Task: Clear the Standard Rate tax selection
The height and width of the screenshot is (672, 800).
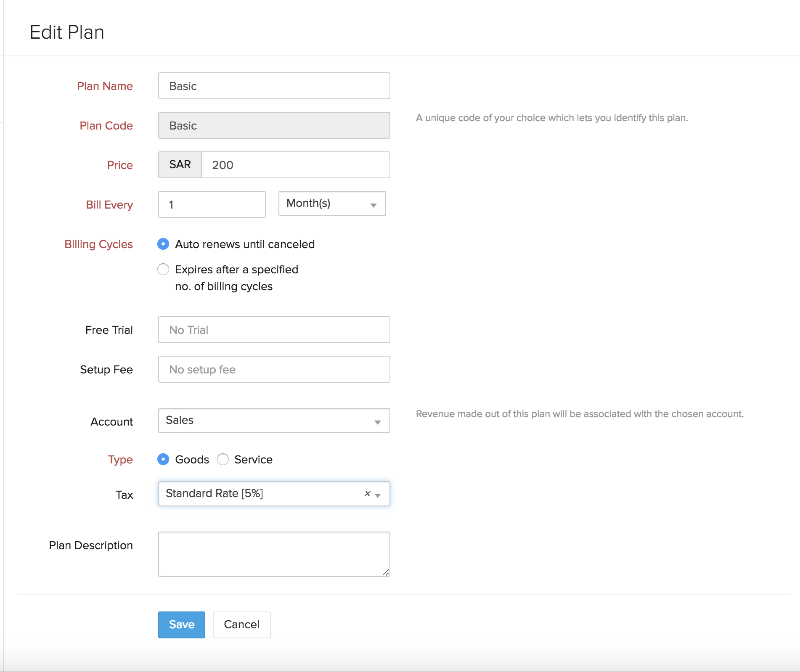Action: (367, 494)
